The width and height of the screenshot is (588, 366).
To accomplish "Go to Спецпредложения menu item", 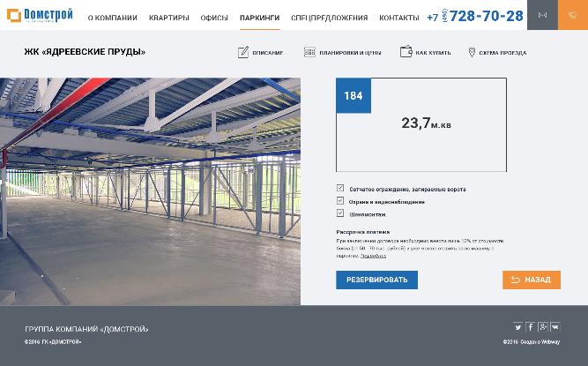I will point(329,18).
